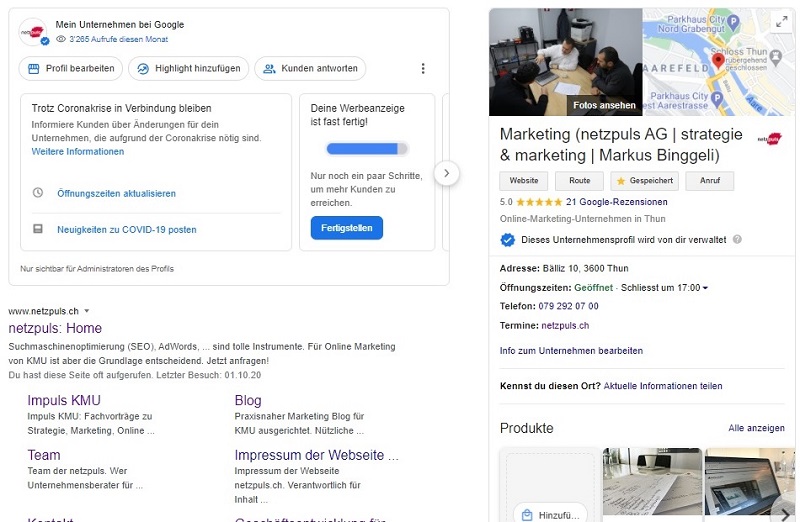800x522 pixels.
Task: Click the Schloss Thun landmark marker
Action: pyautogui.click(x=776, y=56)
